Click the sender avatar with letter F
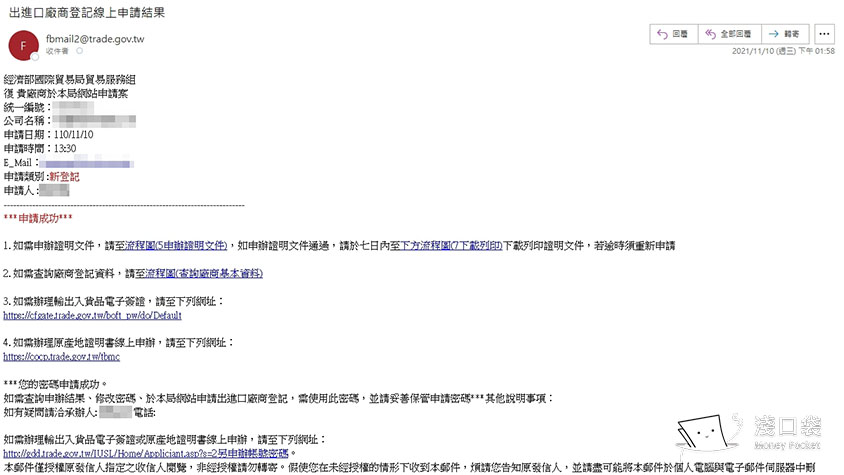This screenshot has height=475, width=844. (x=23, y=45)
